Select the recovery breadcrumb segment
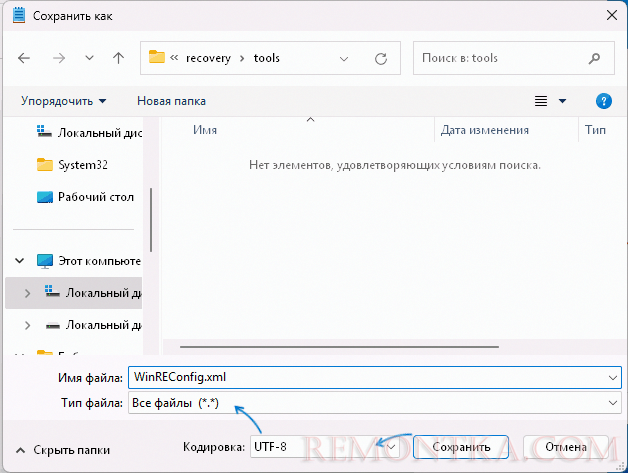 208,58
